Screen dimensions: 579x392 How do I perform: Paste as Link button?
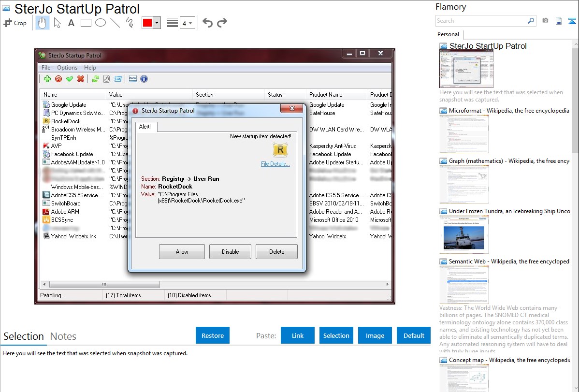(x=298, y=335)
